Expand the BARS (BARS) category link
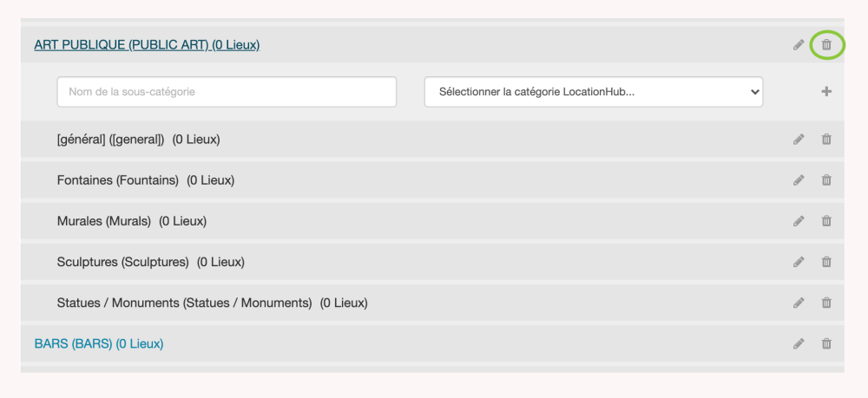 tap(98, 344)
